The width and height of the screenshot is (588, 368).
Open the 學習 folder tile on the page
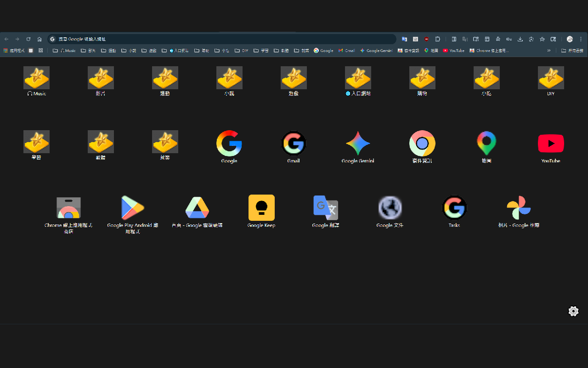(36, 145)
